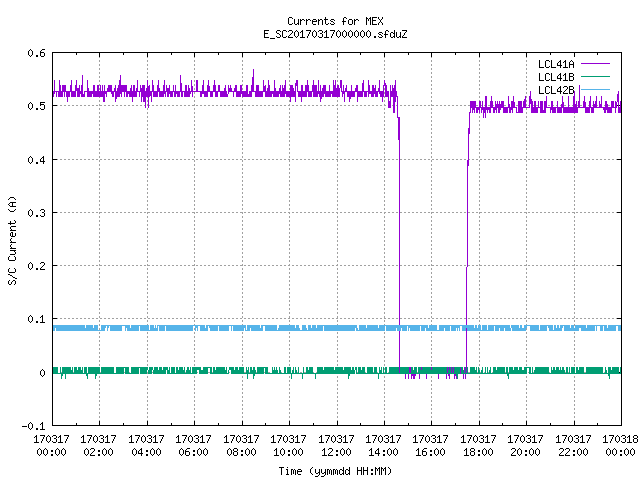Click the purple LCL41A falling edge after 14:00
This screenshot has width=640, height=480.
click(399, 245)
